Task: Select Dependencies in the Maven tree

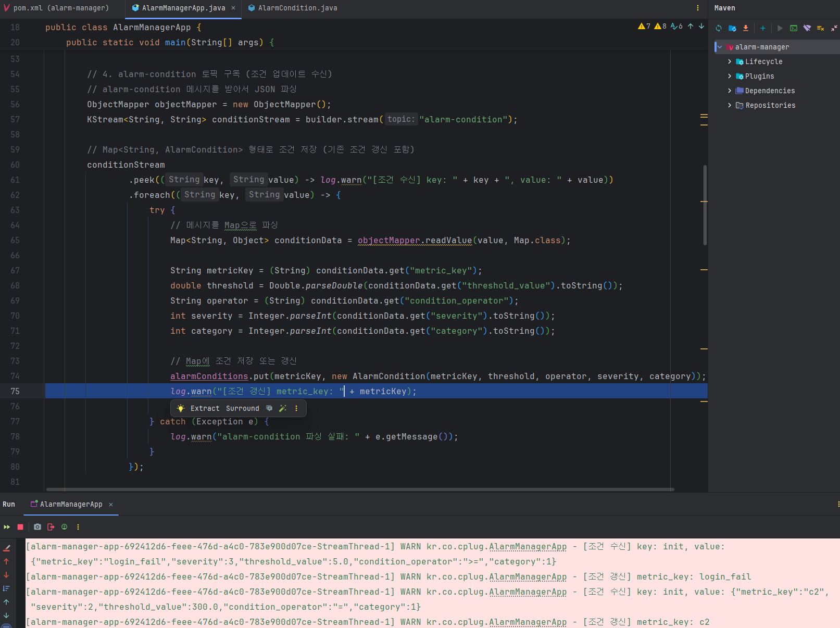Action: tap(770, 91)
